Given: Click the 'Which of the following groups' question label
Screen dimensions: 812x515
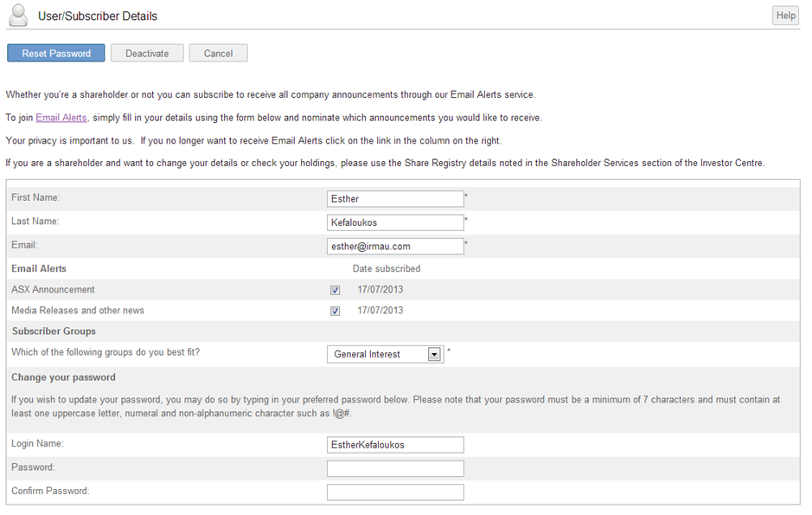Looking at the screenshot, I should pos(105,352).
